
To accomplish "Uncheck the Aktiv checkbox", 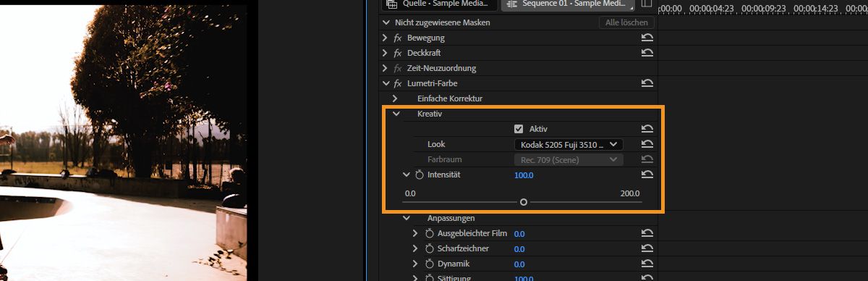I will point(519,129).
